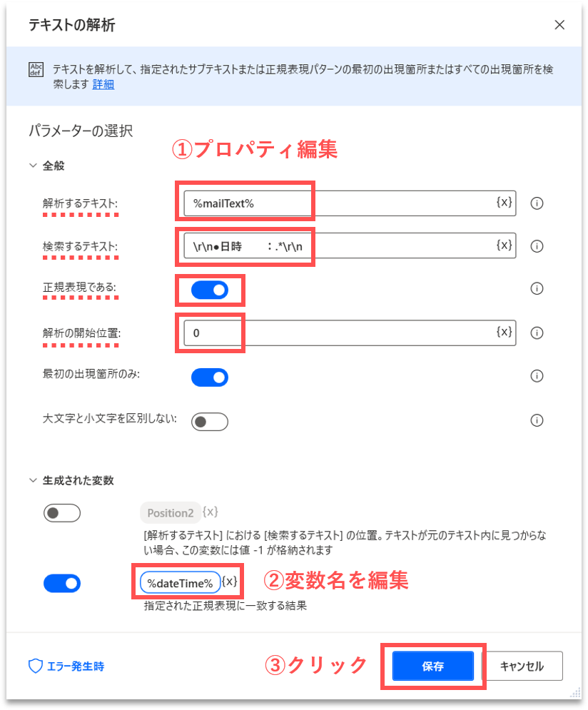Open variable picker for 検索するテキスト field

pyautogui.click(x=504, y=245)
